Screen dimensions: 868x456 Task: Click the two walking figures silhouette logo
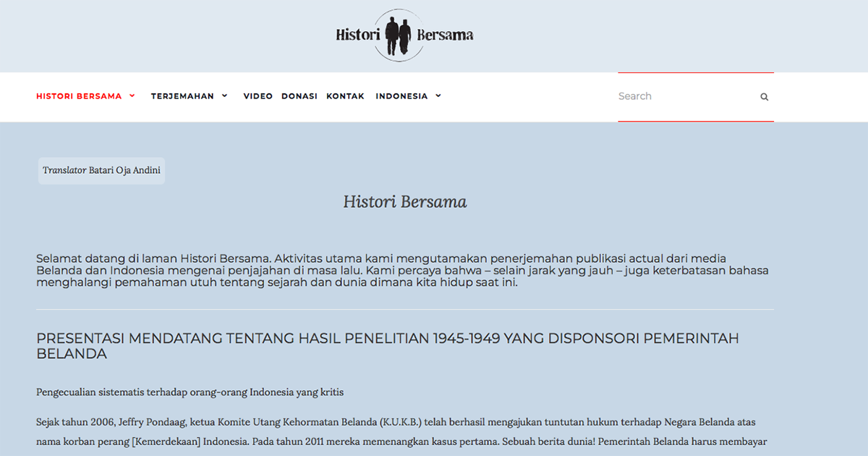pyautogui.click(x=398, y=35)
